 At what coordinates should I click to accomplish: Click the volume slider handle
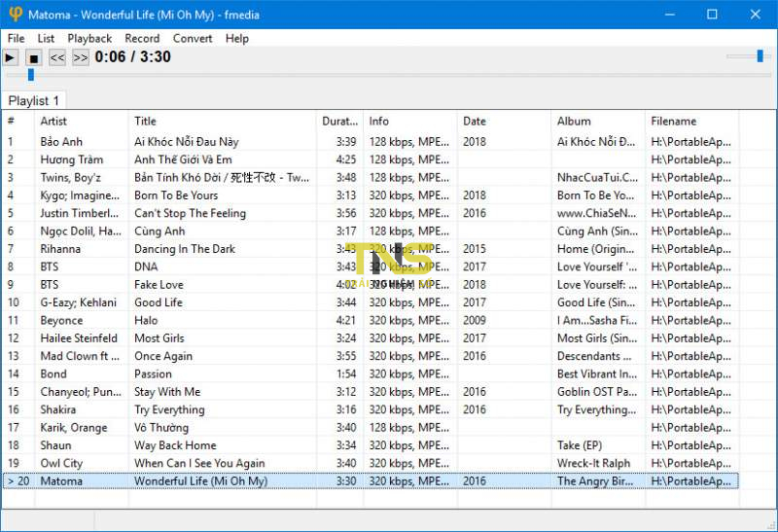pos(760,55)
